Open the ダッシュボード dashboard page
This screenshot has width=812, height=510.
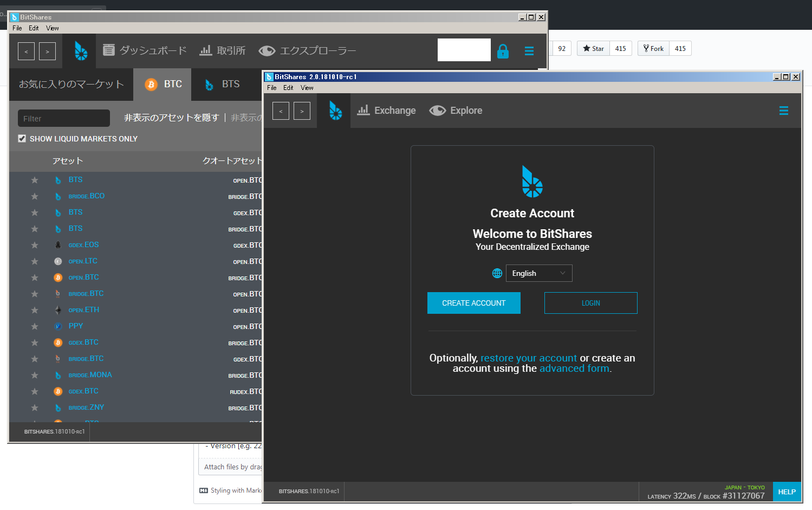pyautogui.click(x=145, y=50)
